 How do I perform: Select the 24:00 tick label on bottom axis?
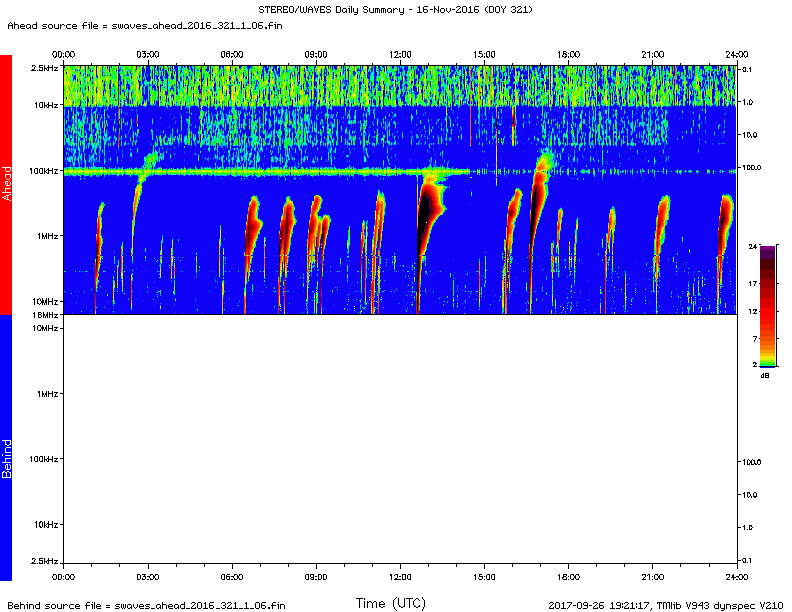pos(736,577)
